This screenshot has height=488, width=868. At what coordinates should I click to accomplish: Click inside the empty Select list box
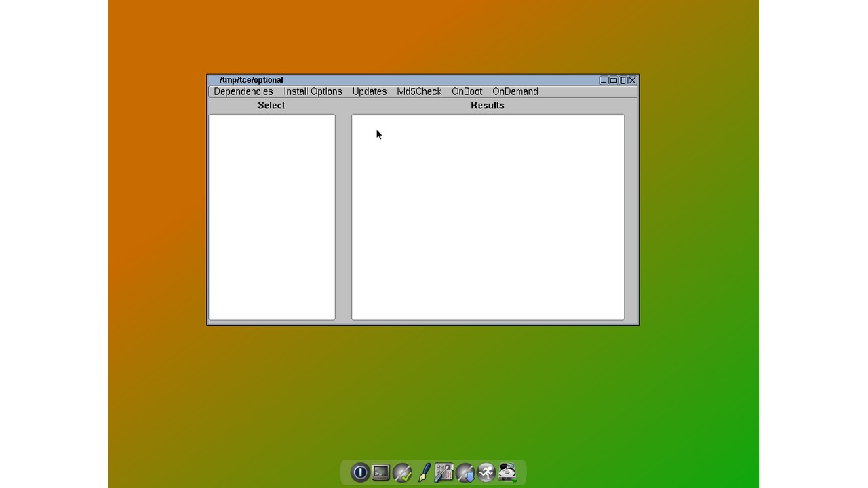(271, 217)
